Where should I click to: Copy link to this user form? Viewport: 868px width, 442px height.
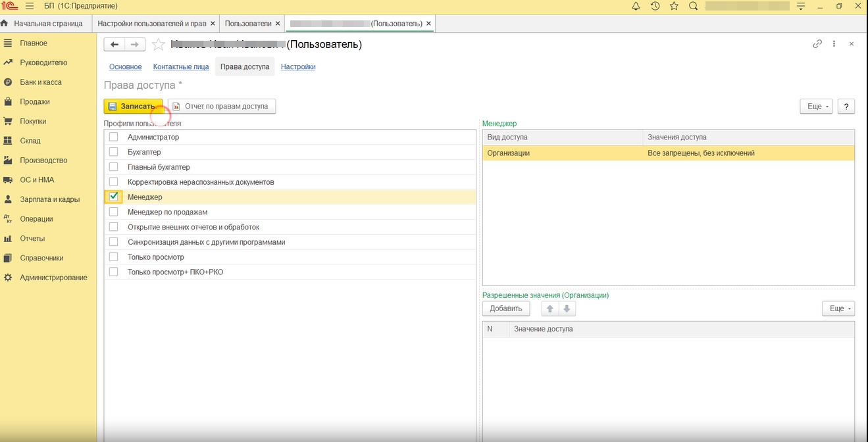click(817, 44)
